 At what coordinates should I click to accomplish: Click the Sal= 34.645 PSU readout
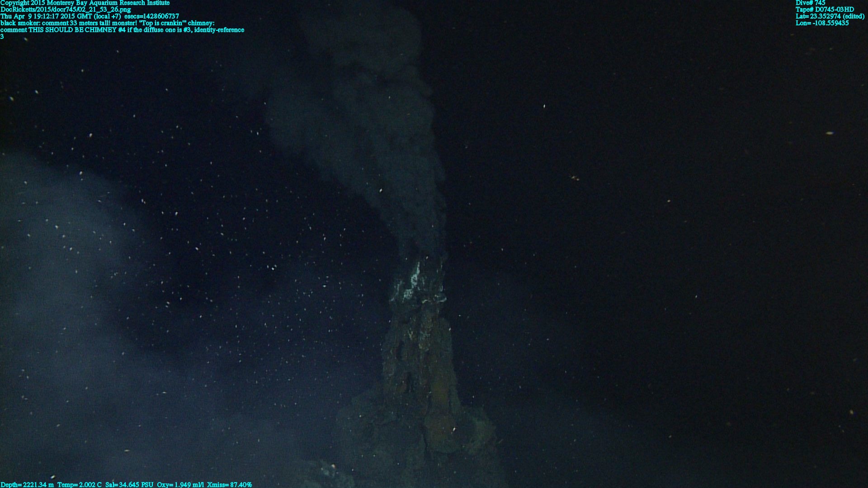[129, 484]
